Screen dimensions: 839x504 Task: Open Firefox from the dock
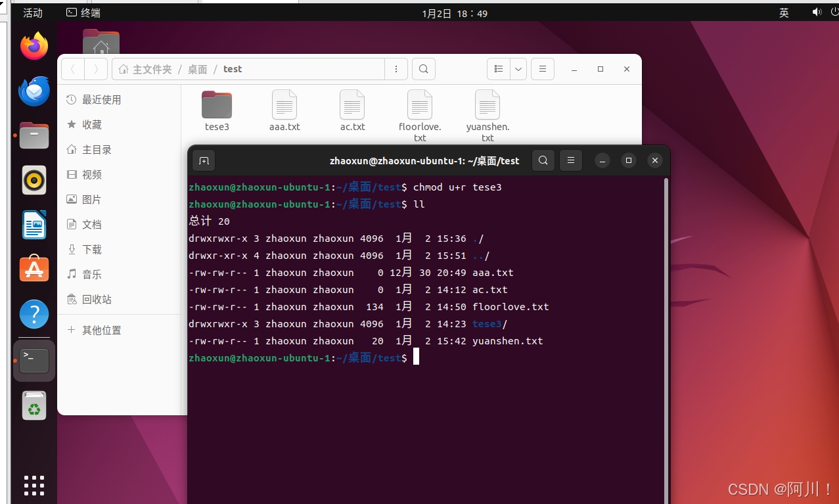point(34,47)
